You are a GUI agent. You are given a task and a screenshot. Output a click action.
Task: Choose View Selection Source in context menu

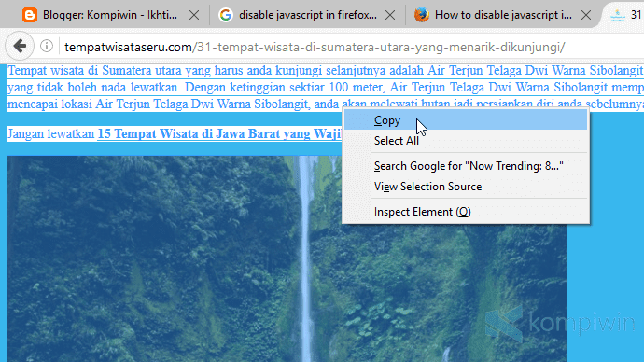click(466, 187)
